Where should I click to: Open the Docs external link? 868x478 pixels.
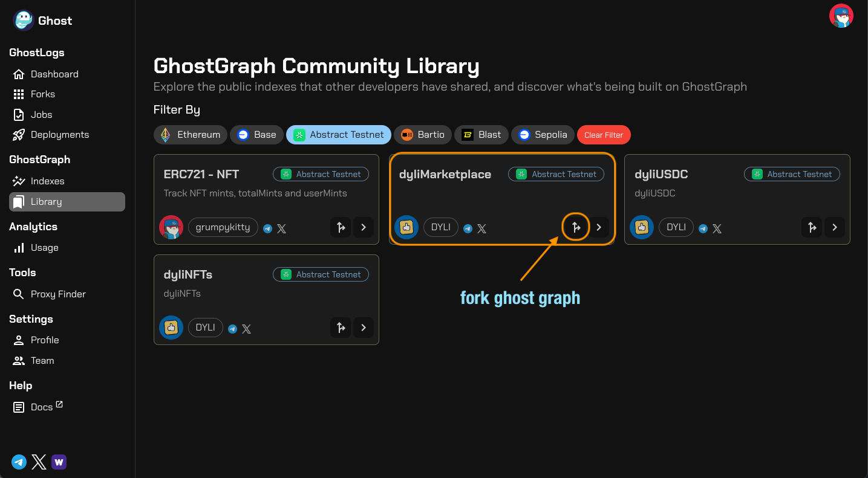tap(42, 407)
